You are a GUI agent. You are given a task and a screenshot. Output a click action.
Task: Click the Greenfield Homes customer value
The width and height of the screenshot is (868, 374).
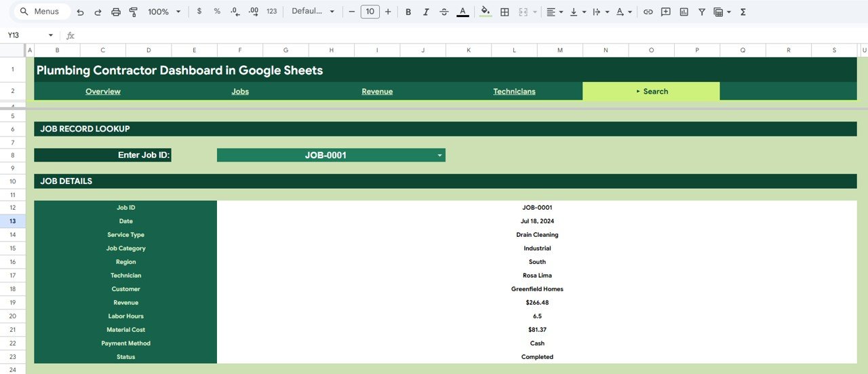point(537,289)
